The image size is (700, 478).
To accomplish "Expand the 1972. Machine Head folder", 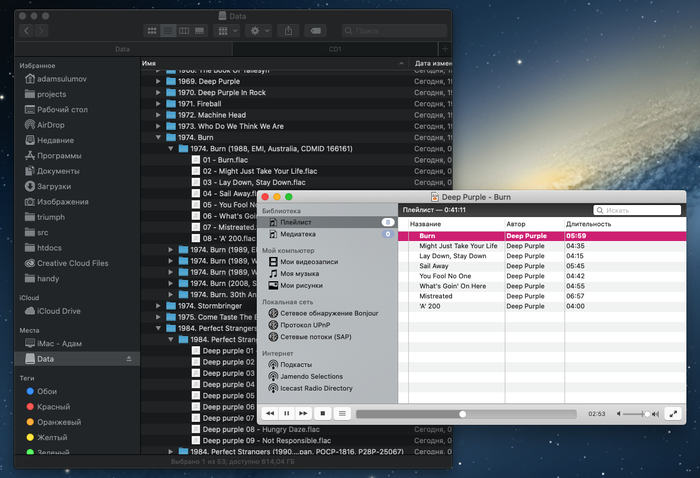I will click(158, 115).
